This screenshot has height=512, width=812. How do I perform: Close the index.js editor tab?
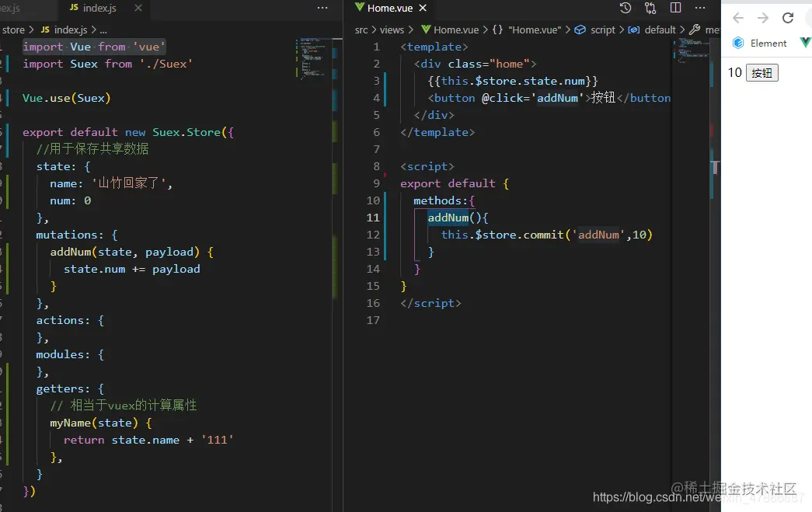coord(138,8)
